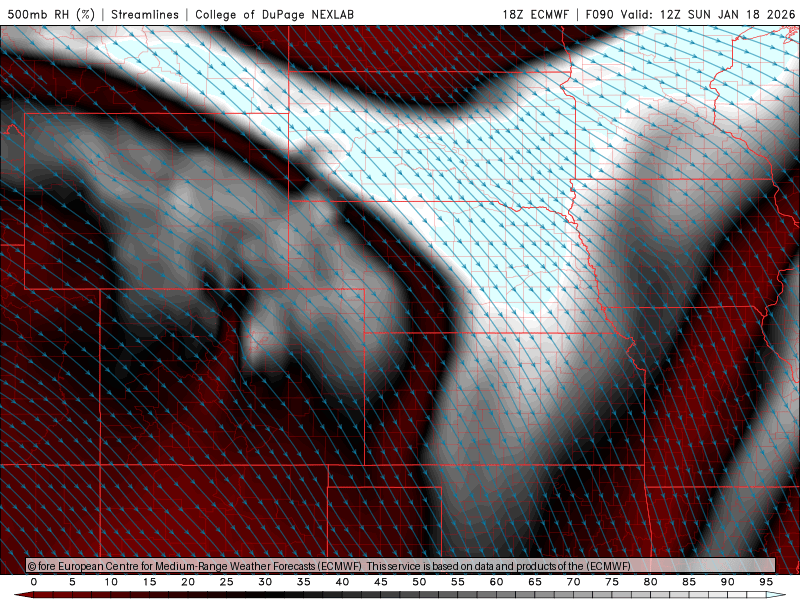Screen dimensions: 800x600
Task: Click the "30" color scale label
Action: [265, 582]
